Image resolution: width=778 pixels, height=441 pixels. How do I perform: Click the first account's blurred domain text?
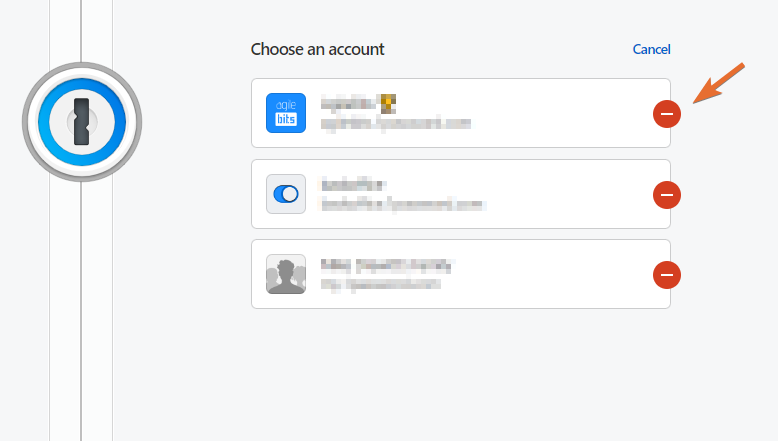pos(395,124)
